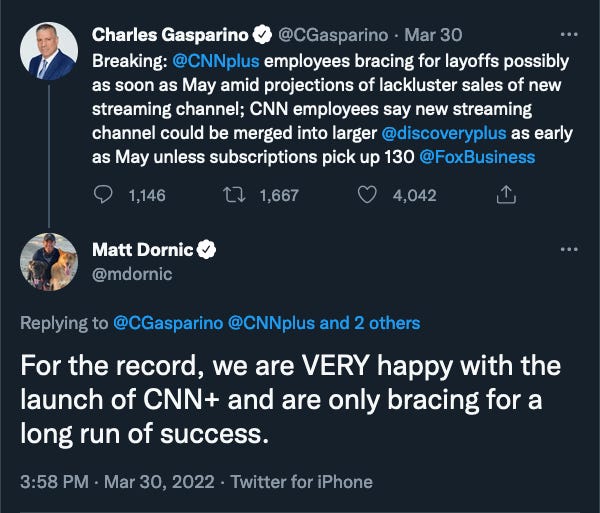The image size is (600, 513).
Task: Click the 'and 2 others' link
Action: click(x=371, y=323)
